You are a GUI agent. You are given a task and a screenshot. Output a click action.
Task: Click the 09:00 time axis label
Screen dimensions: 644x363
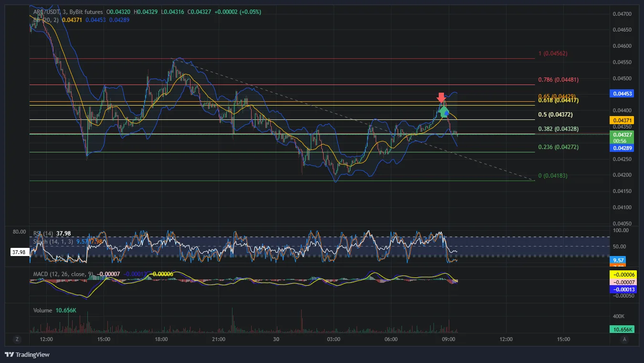tap(448, 340)
